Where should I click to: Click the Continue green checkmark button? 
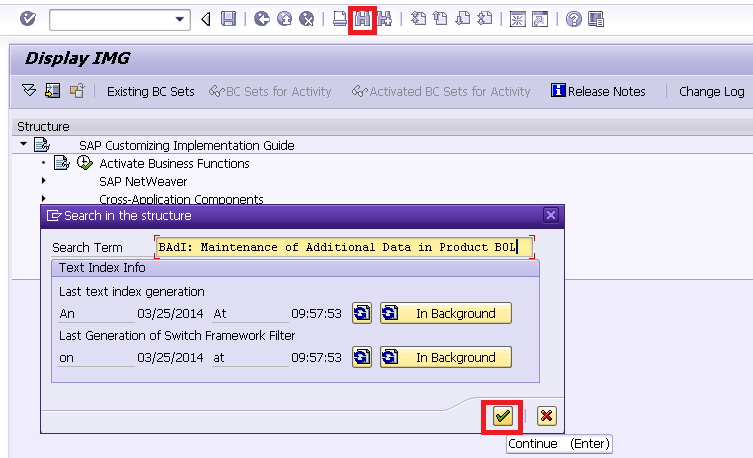[502, 416]
